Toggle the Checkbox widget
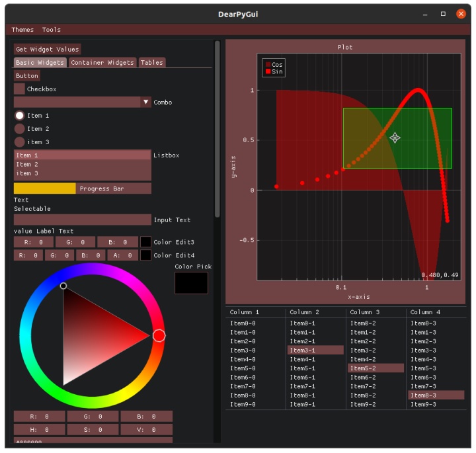The image size is (476, 453). click(19, 89)
